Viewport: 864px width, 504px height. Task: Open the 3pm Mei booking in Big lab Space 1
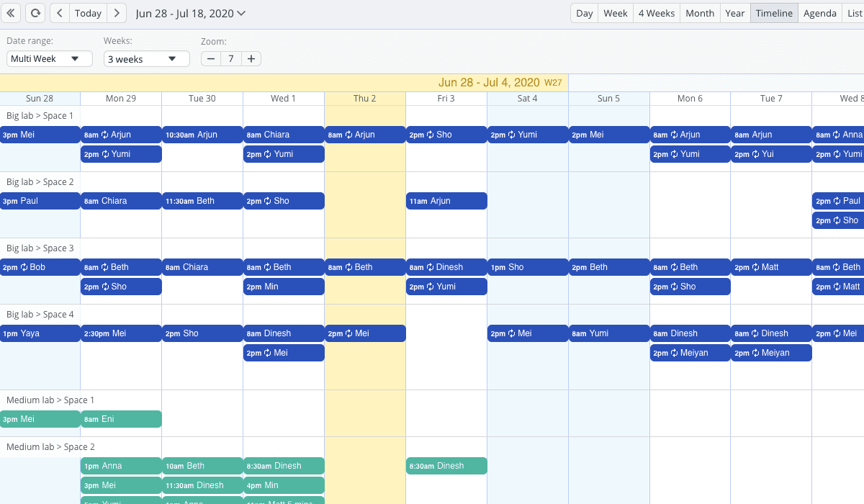click(40, 135)
